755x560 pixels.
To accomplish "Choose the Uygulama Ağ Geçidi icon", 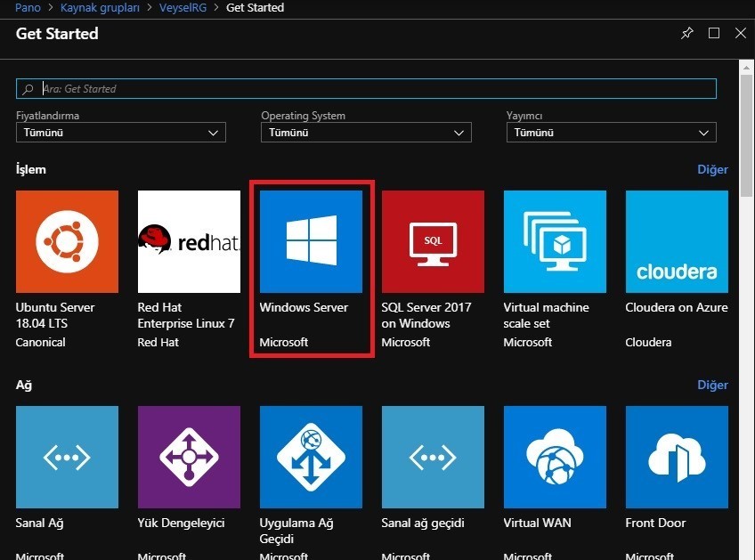I will tap(311, 457).
